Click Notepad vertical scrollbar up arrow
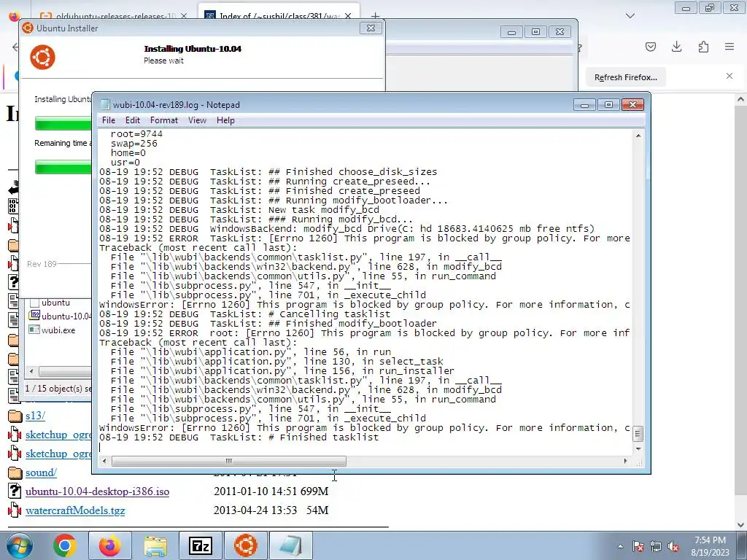Screen dimensions: 747x560 [x=638, y=136]
